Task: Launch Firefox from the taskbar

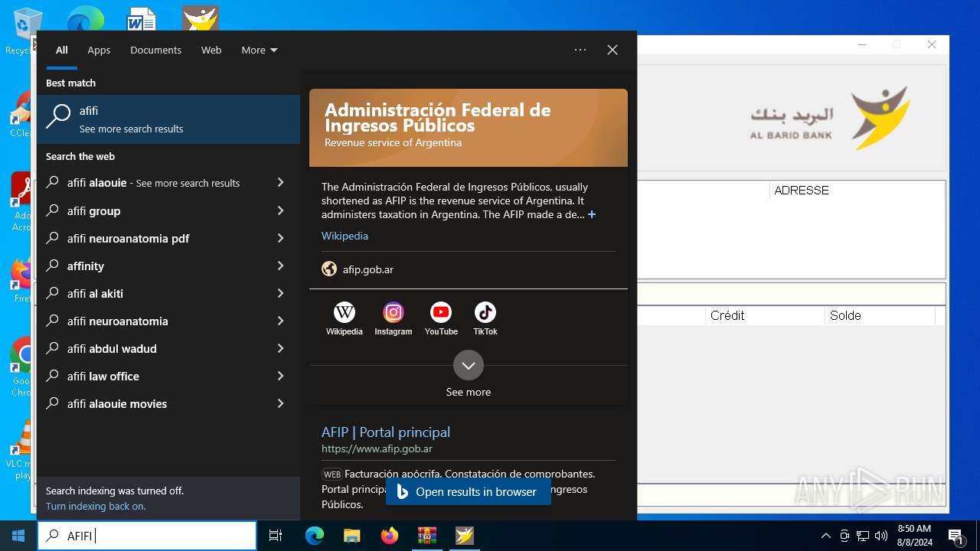Action: [x=389, y=536]
